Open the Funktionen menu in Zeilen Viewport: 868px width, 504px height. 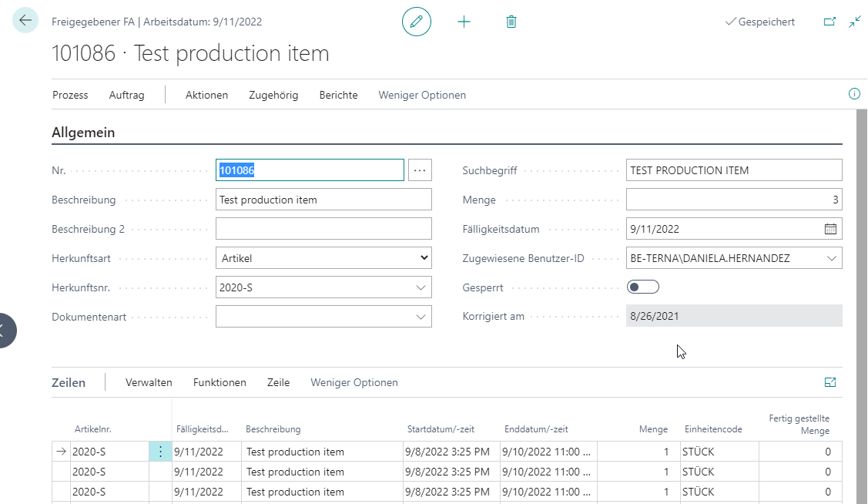220,382
